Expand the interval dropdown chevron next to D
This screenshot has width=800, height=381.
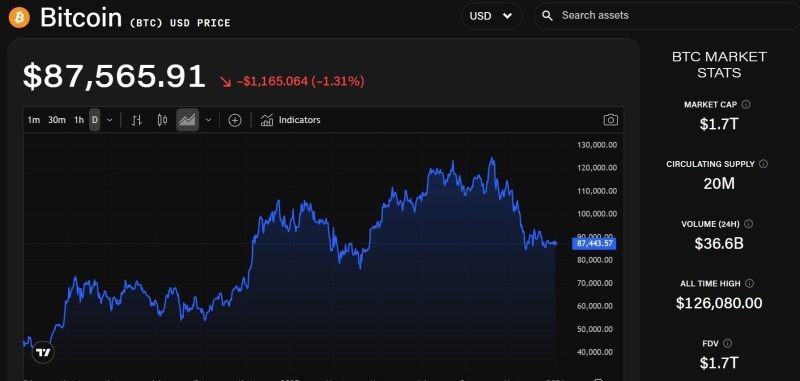110,120
